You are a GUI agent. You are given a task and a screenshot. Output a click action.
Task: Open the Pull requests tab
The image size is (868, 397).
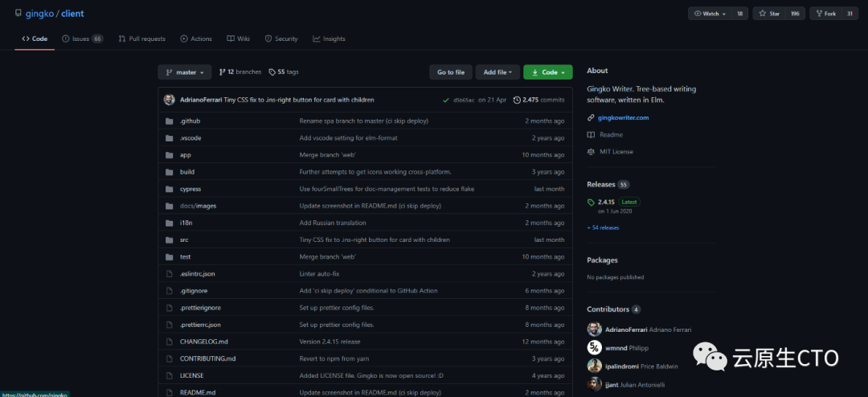coord(141,39)
